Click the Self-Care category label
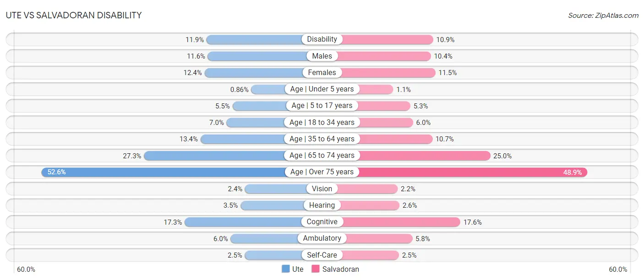644x280 pixels. point(322,255)
